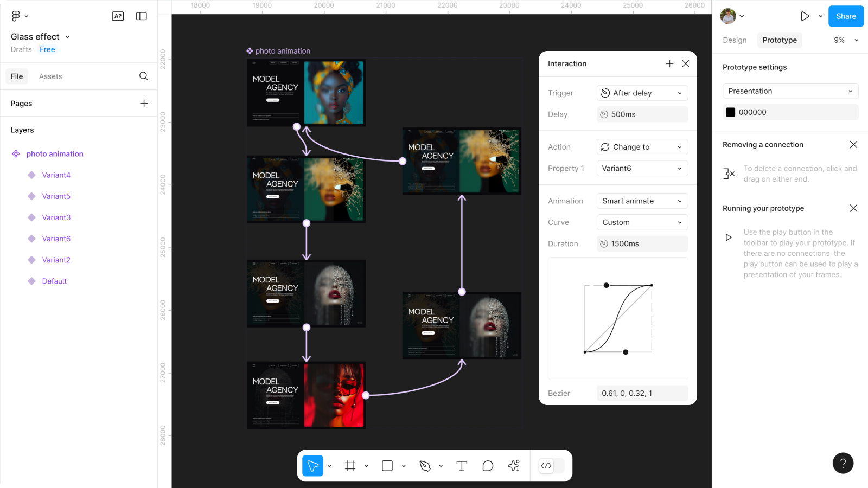The width and height of the screenshot is (868, 488).
Task: Switch to the Design tab
Action: pyautogui.click(x=735, y=40)
